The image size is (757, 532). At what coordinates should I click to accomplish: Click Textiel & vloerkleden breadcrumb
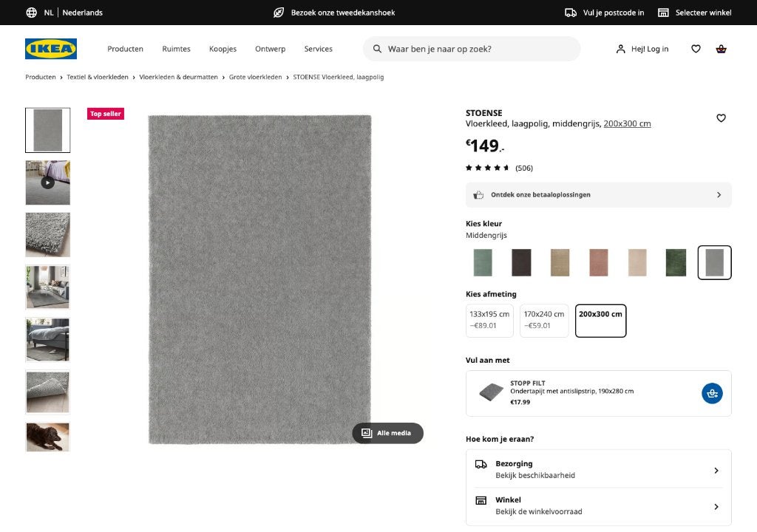(x=98, y=77)
